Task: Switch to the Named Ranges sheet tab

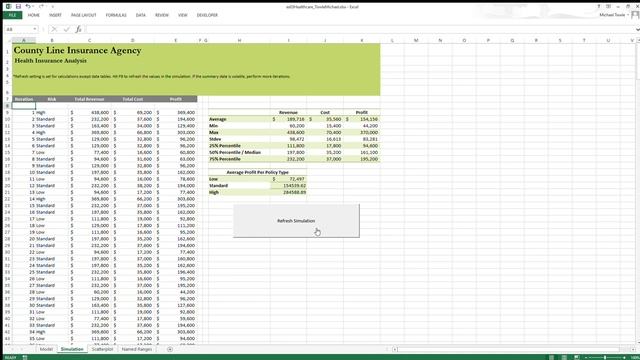Action: [137, 349]
